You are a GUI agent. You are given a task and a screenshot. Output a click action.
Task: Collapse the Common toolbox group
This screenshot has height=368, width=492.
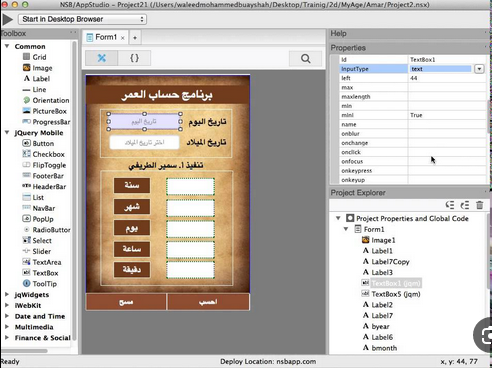coord(7,46)
